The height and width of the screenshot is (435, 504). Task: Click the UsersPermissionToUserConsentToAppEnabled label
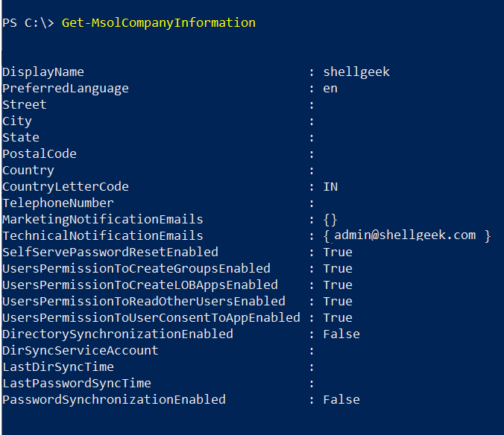(x=151, y=318)
